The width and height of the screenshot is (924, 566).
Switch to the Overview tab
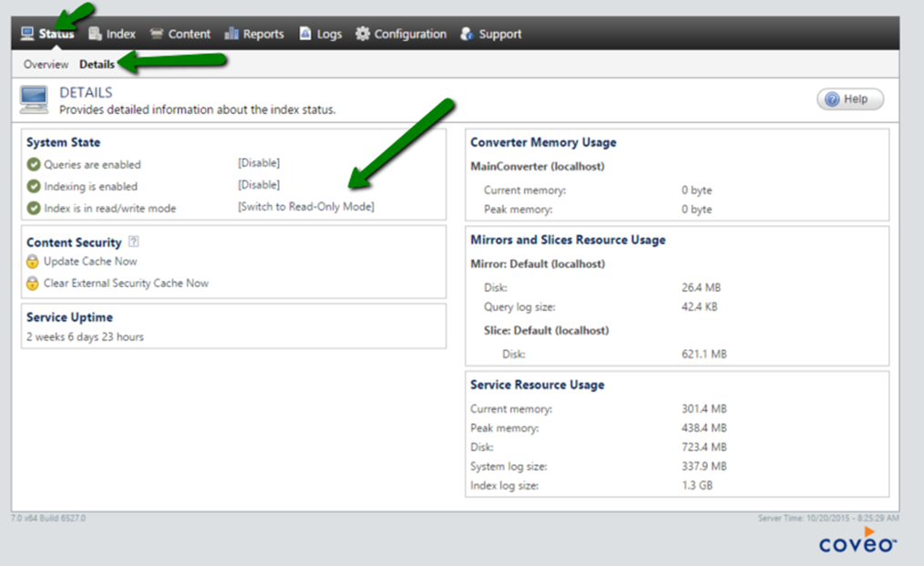pyautogui.click(x=46, y=65)
